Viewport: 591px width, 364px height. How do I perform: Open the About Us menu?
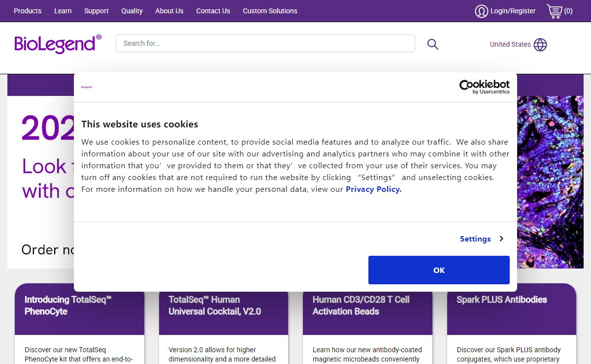pos(169,11)
